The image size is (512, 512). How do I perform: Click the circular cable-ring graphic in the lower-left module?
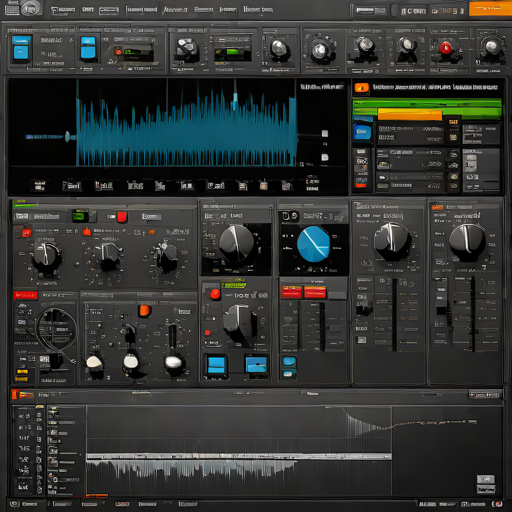tap(55, 329)
